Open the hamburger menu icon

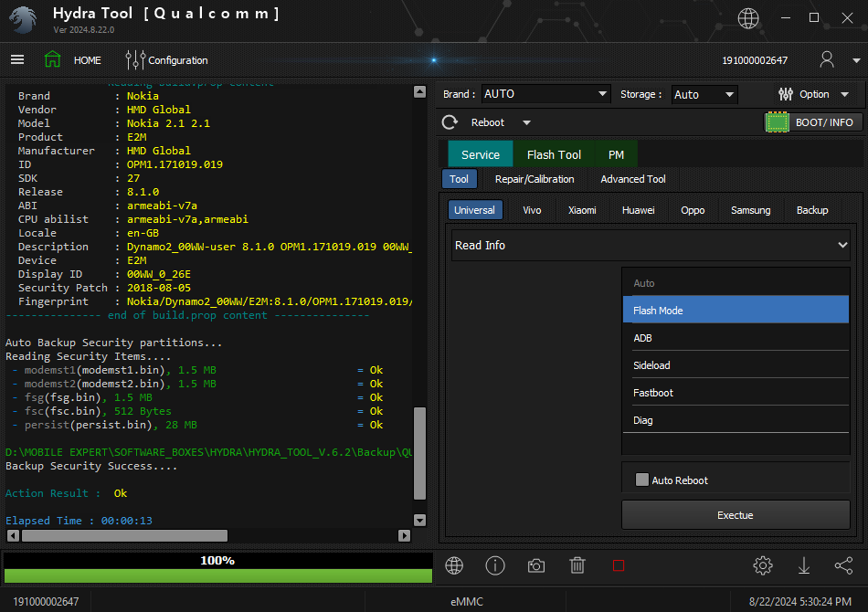click(17, 60)
